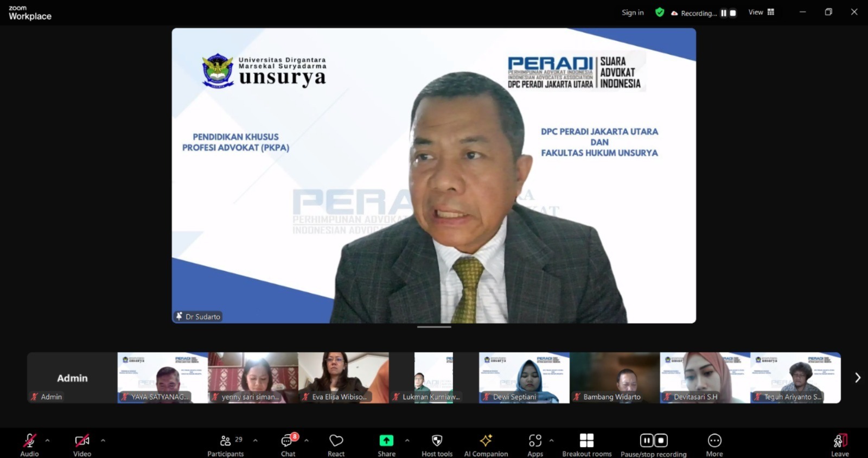The height and width of the screenshot is (458, 868).
Task: Click the pin icon beside Dr Sudarto
Action: 179,316
